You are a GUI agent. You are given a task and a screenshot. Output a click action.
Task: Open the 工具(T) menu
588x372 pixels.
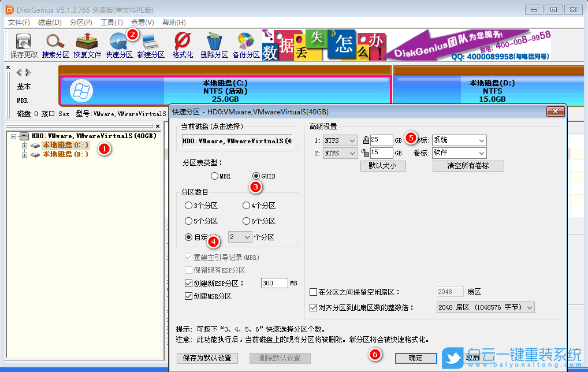tap(111, 22)
